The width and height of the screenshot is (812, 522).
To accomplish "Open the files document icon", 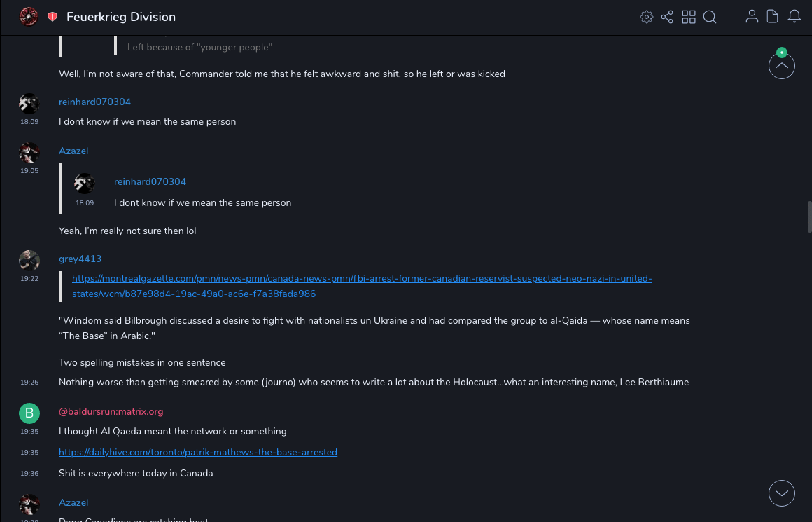I will pos(773,17).
